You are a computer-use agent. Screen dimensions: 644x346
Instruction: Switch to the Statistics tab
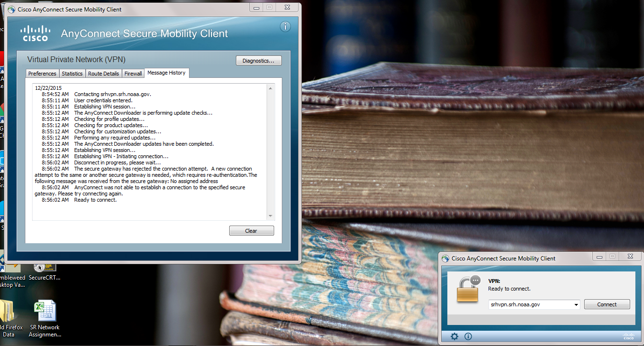pos(72,74)
